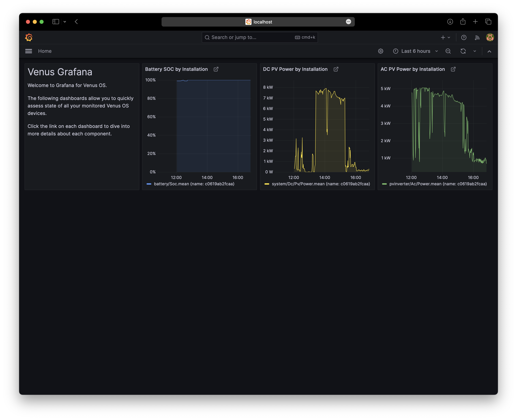Open DC PV Power panel link icon

click(336, 69)
